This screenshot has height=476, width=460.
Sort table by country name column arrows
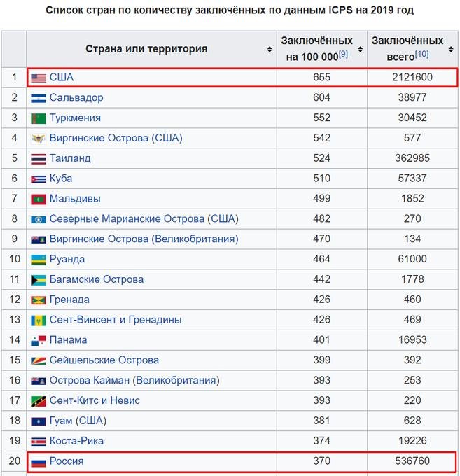pyautogui.click(x=270, y=49)
